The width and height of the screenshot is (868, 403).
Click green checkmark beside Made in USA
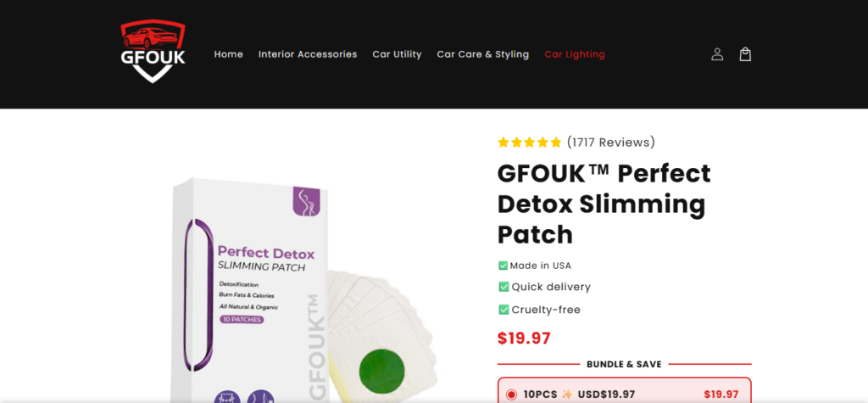click(x=504, y=266)
